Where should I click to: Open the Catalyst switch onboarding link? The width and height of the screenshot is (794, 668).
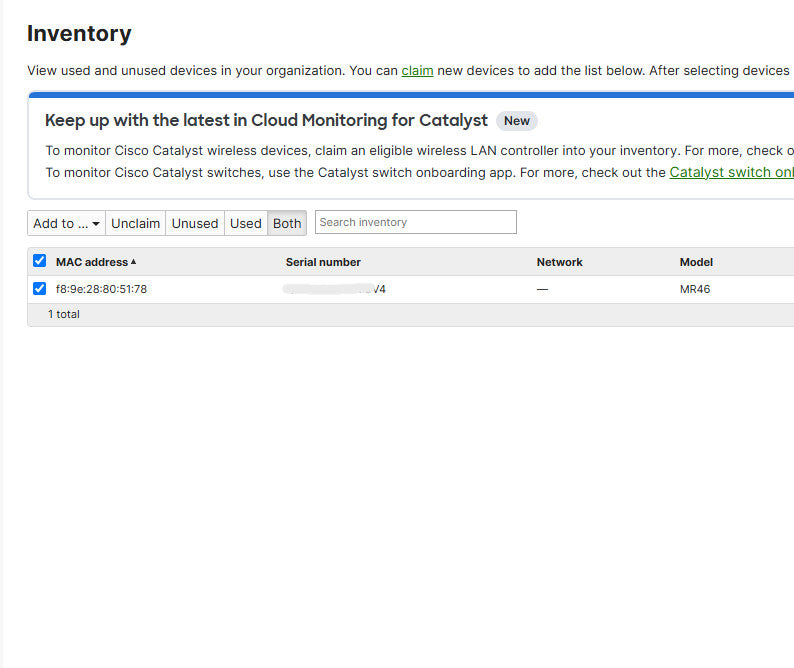pos(732,173)
